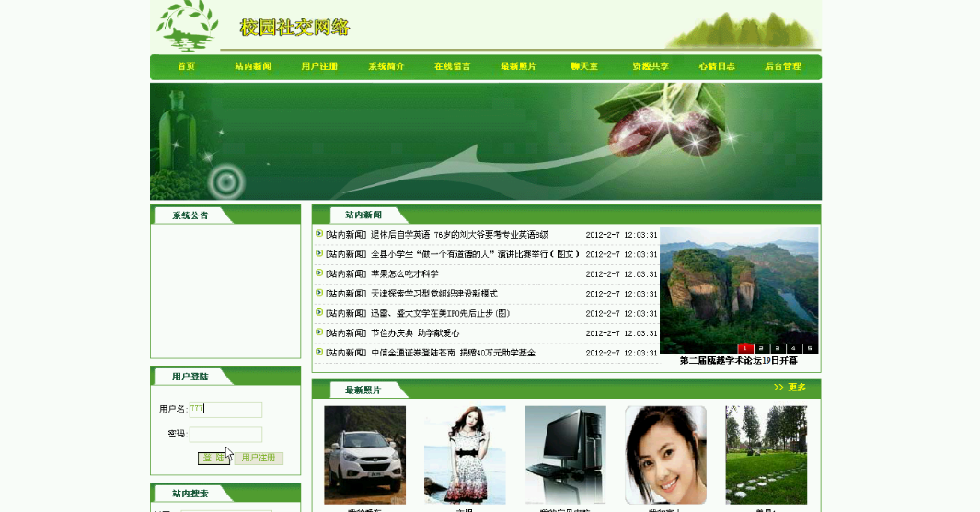This screenshot has width=980, height=512.
Task: Select slideshow page 2 indicator
Action: tap(761, 349)
